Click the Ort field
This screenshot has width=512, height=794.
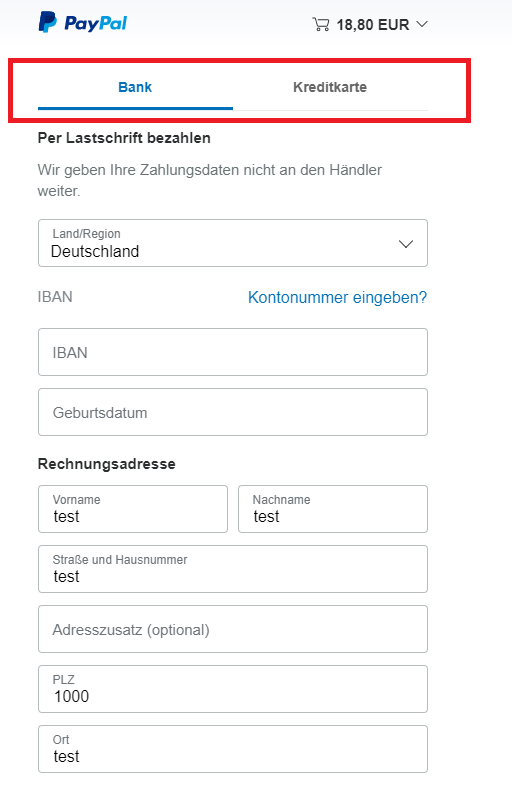point(233,749)
